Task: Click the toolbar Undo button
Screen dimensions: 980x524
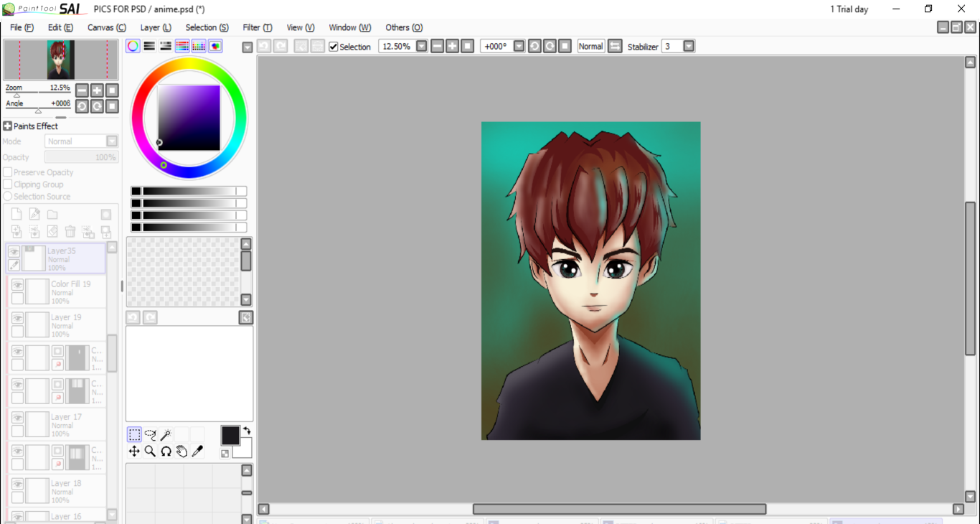Action: coord(263,46)
